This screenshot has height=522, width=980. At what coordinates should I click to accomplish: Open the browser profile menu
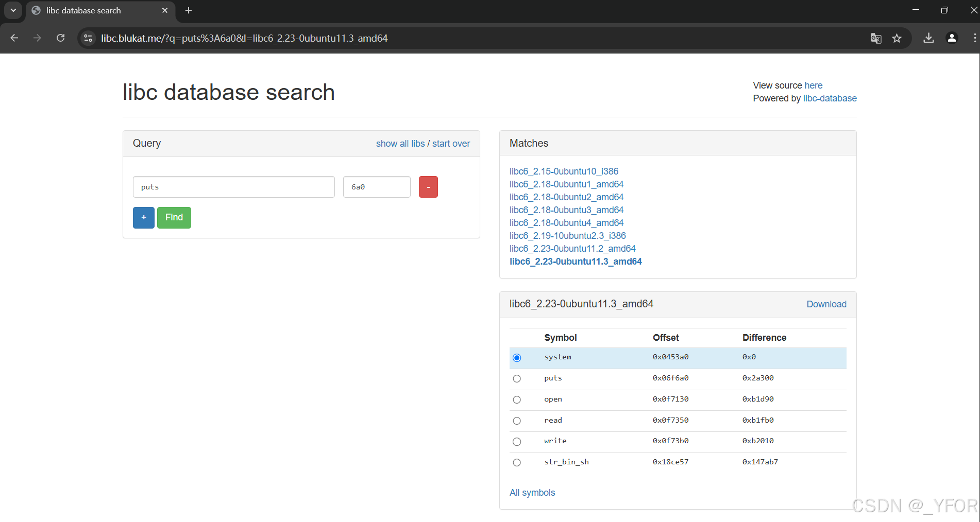pyautogui.click(x=952, y=38)
